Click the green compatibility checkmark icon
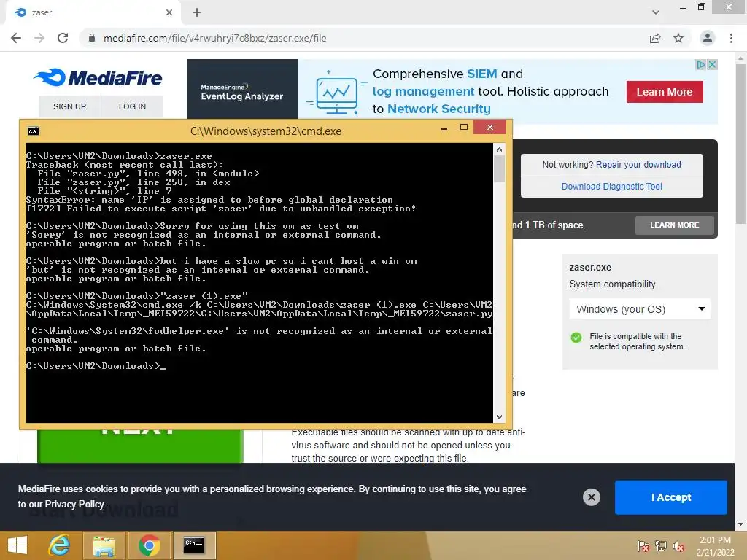The height and width of the screenshot is (560, 747). pyautogui.click(x=576, y=338)
